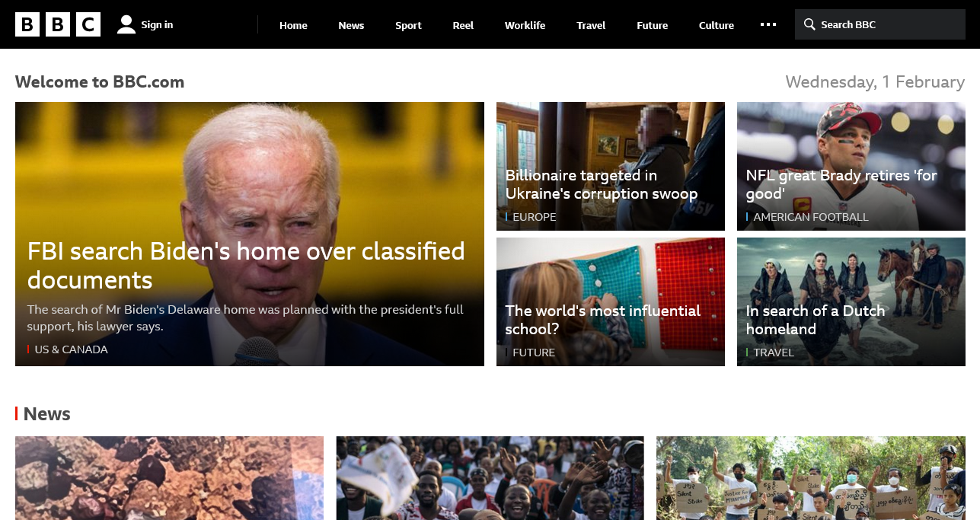Select Travel in the navigation bar
This screenshot has width=980, height=520.
click(591, 25)
